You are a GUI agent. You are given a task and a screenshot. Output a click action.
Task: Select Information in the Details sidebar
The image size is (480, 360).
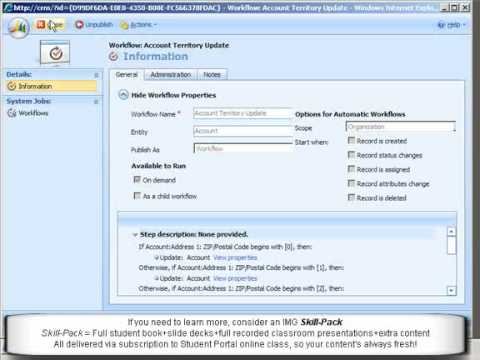[x=52, y=86]
